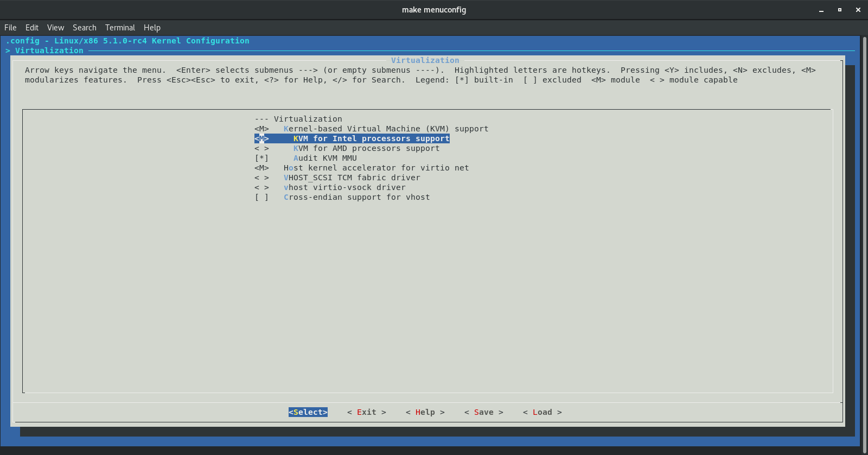868x455 pixels.
Task: Toggle <M> for Host kernel accelerator virtio net
Action: [261, 168]
